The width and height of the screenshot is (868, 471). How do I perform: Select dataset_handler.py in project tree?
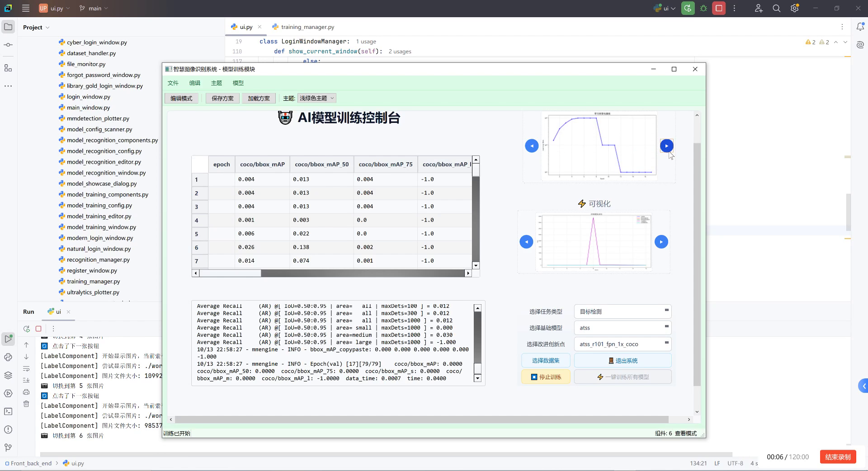[91, 53]
